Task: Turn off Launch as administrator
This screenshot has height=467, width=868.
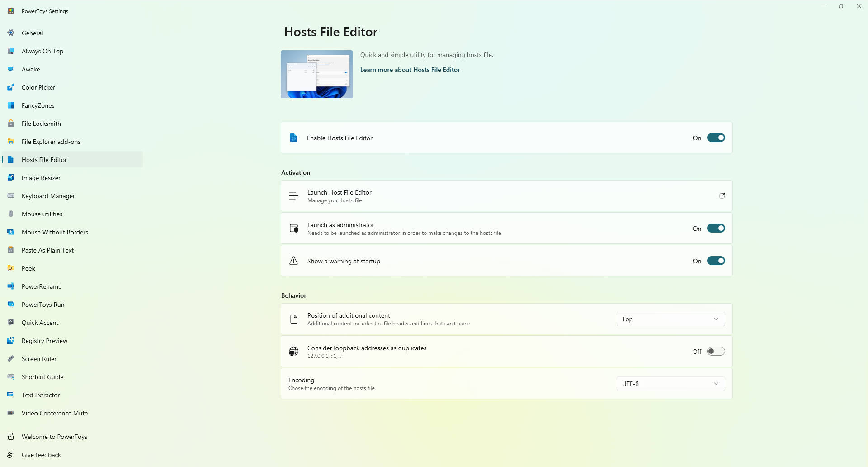Action: tap(716, 229)
